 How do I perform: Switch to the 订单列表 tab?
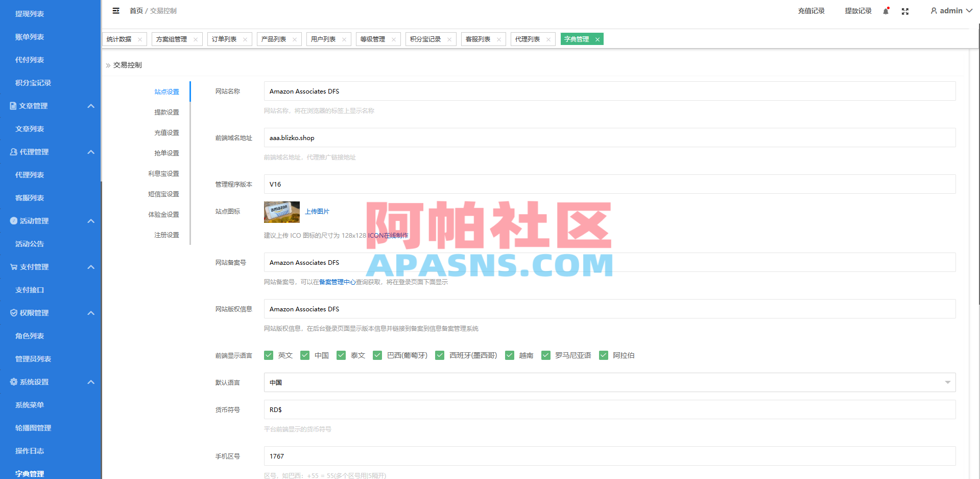click(225, 39)
